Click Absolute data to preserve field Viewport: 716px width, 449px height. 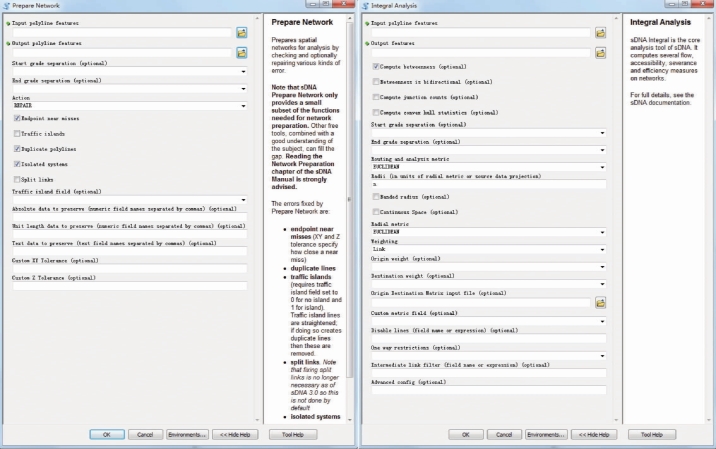click(130, 217)
